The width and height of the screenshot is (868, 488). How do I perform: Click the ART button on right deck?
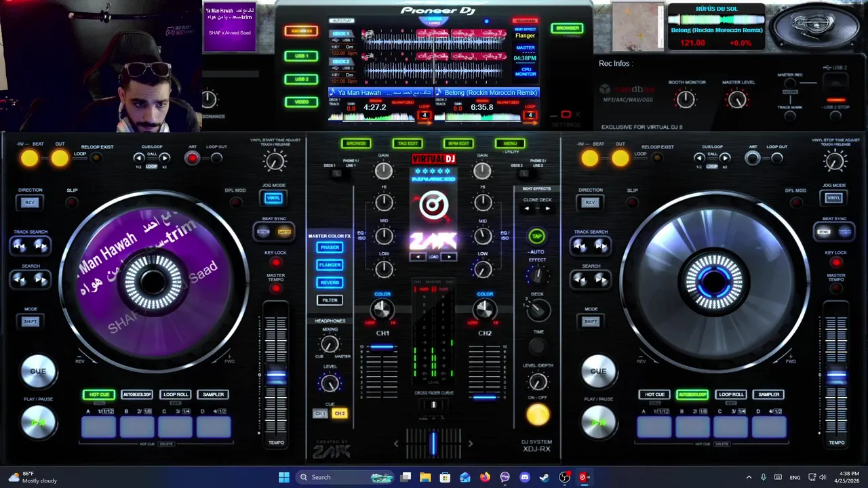point(753,158)
